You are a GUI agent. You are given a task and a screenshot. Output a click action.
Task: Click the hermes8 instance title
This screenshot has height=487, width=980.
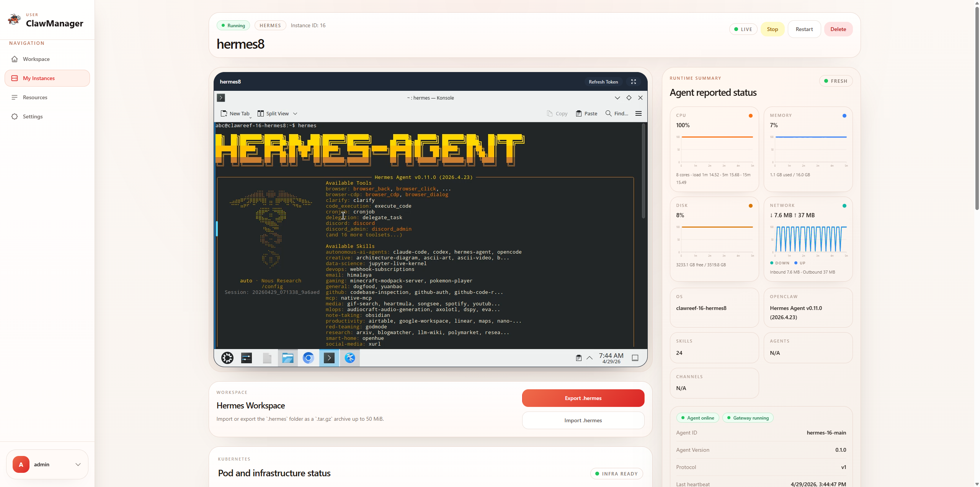click(240, 44)
